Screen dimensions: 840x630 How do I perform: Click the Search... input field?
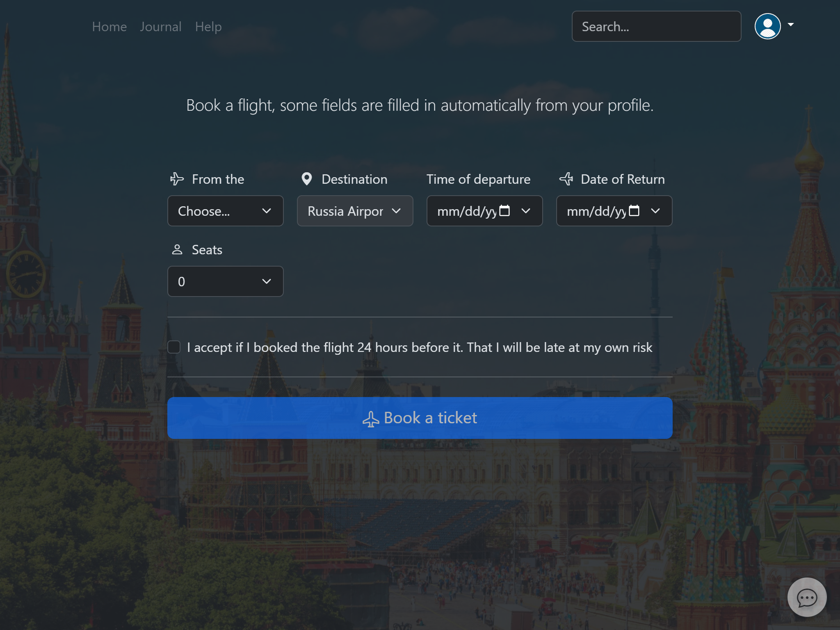point(656,26)
